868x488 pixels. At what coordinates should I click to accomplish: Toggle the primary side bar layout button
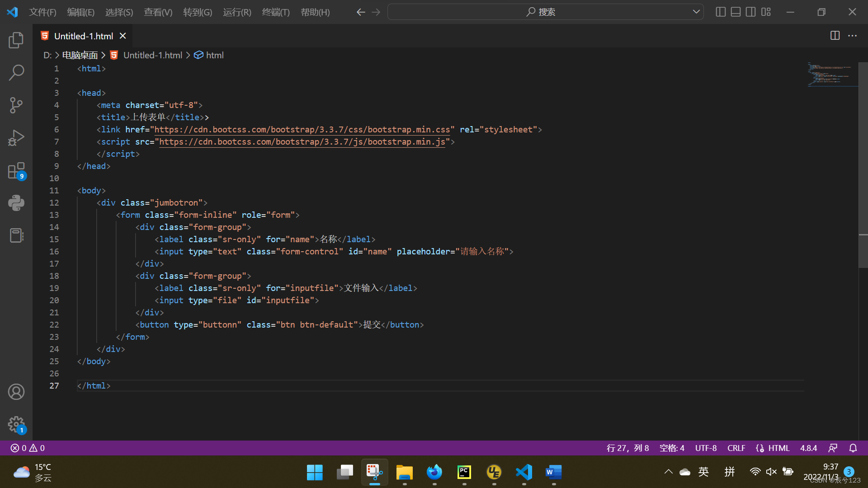[x=721, y=12]
